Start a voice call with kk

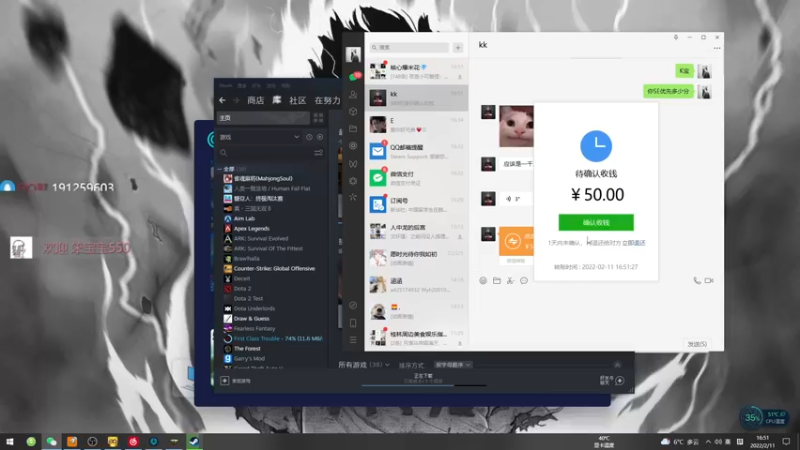697,281
